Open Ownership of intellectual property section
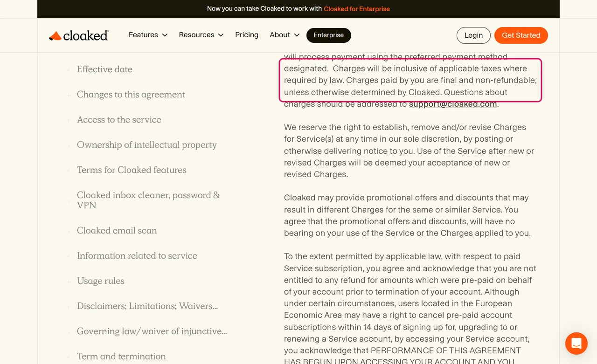 [x=147, y=145]
